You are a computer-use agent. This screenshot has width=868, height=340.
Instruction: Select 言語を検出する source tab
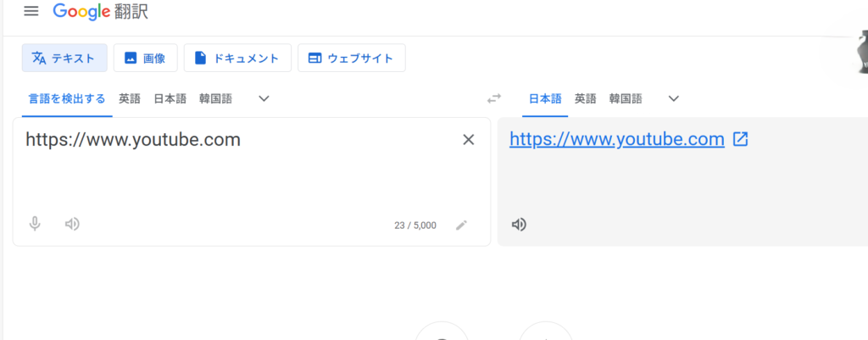67,99
